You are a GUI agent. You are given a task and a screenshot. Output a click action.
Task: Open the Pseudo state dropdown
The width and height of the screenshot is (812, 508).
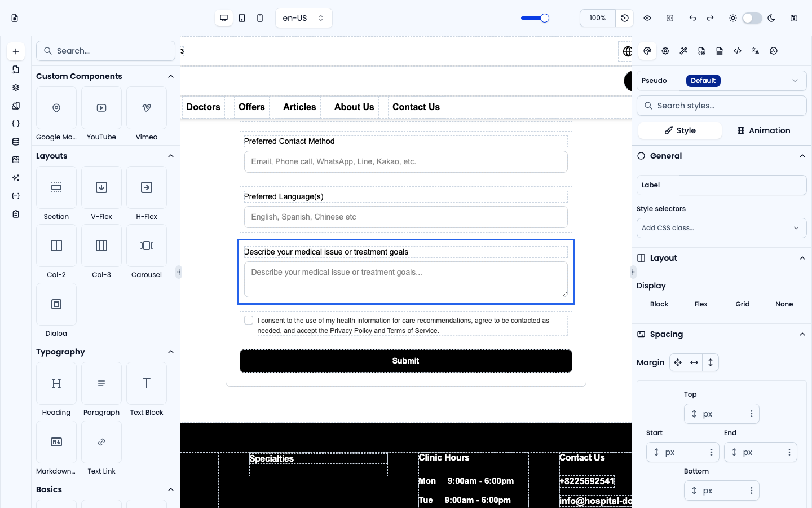click(743, 81)
